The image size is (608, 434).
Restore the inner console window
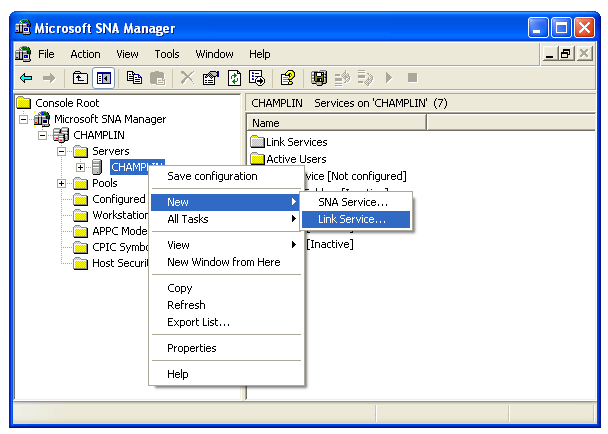565,54
